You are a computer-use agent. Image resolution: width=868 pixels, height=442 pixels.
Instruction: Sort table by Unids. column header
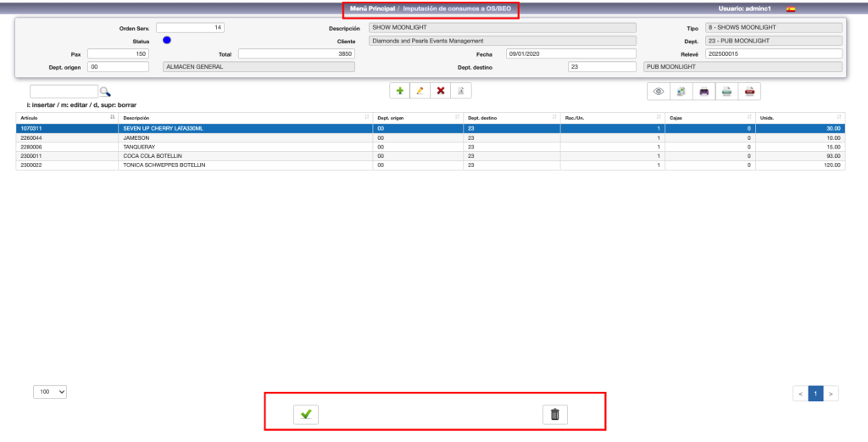tap(800, 117)
